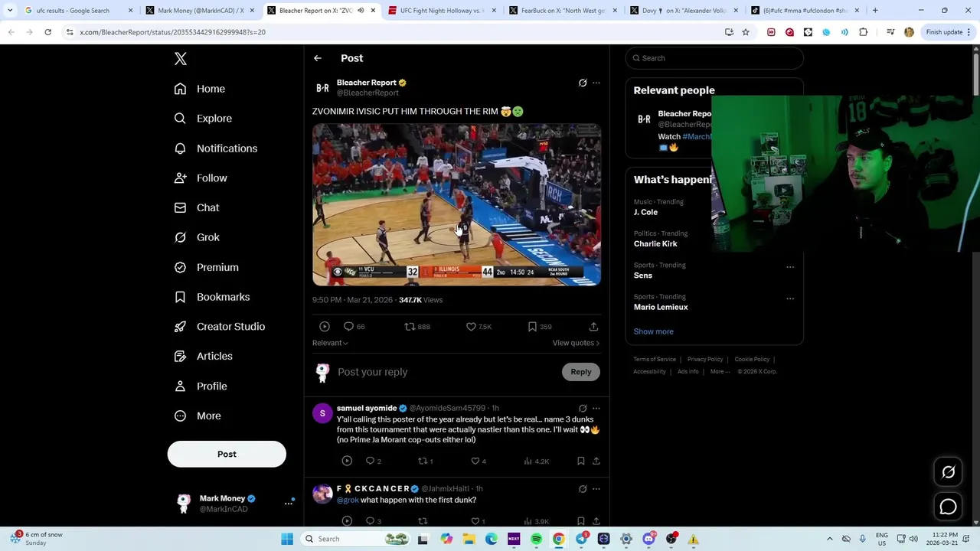Viewport: 980px width, 551px height.
Task: Click Grok icon on JahmixHaiti reply
Action: pos(583,489)
